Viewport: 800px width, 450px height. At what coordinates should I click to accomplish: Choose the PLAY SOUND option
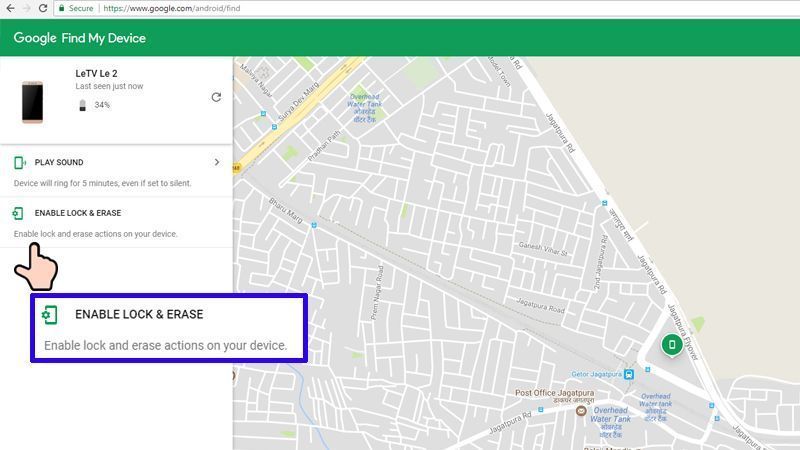(59, 162)
